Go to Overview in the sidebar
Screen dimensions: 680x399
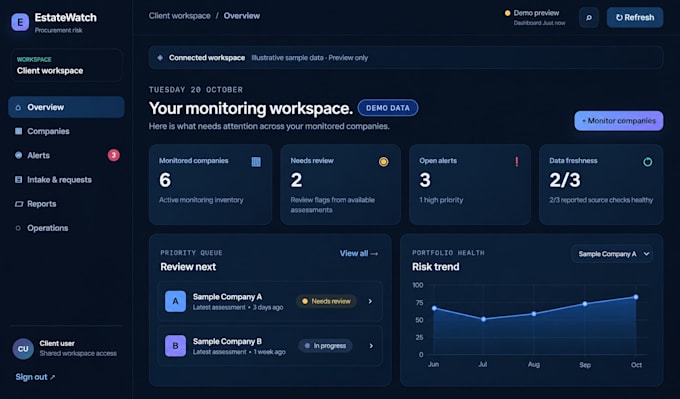tap(66, 107)
